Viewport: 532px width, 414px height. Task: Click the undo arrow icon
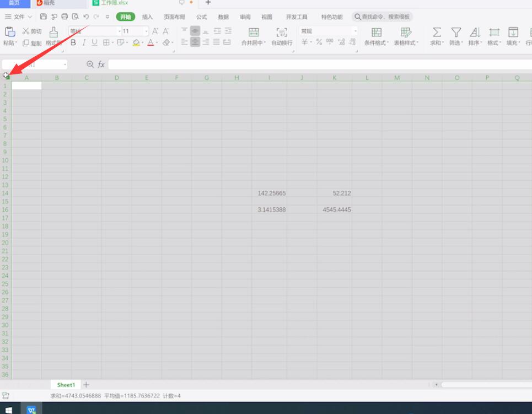tap(85, 17)
